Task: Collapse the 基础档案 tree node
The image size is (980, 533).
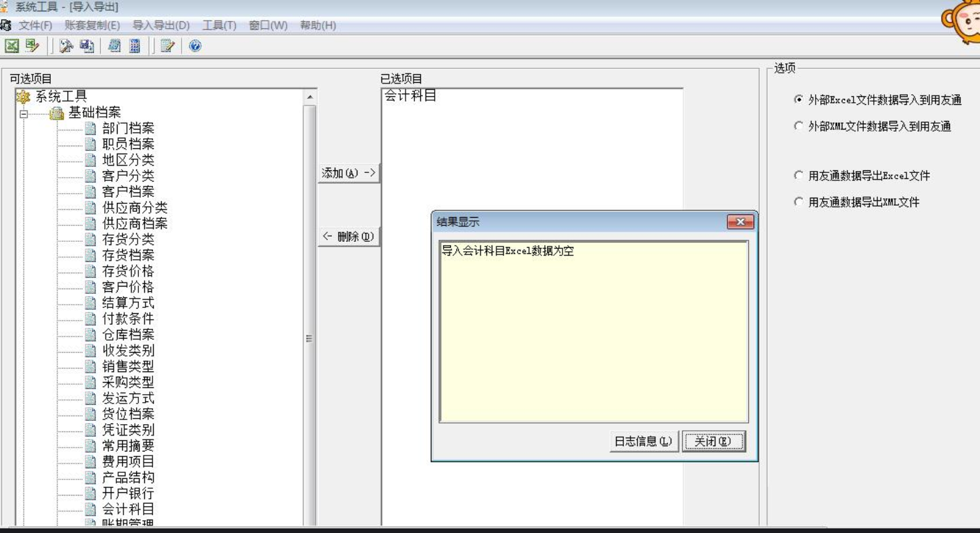Action: [x=24, y=114]
